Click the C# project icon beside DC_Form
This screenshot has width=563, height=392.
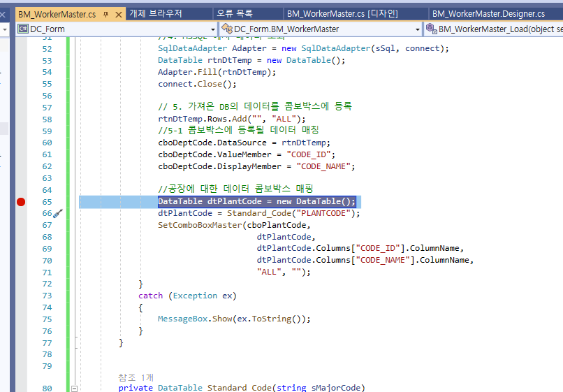(23, 29)
